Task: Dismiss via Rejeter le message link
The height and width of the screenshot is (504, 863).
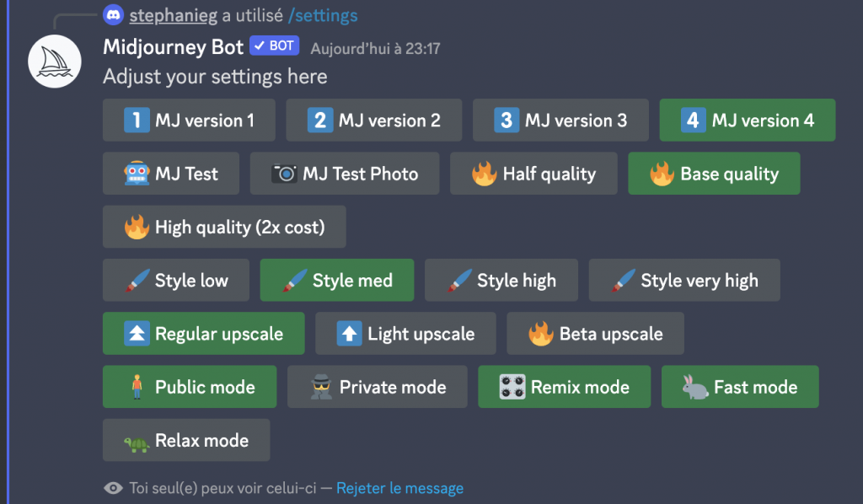Action: click(x=399, y=488)
